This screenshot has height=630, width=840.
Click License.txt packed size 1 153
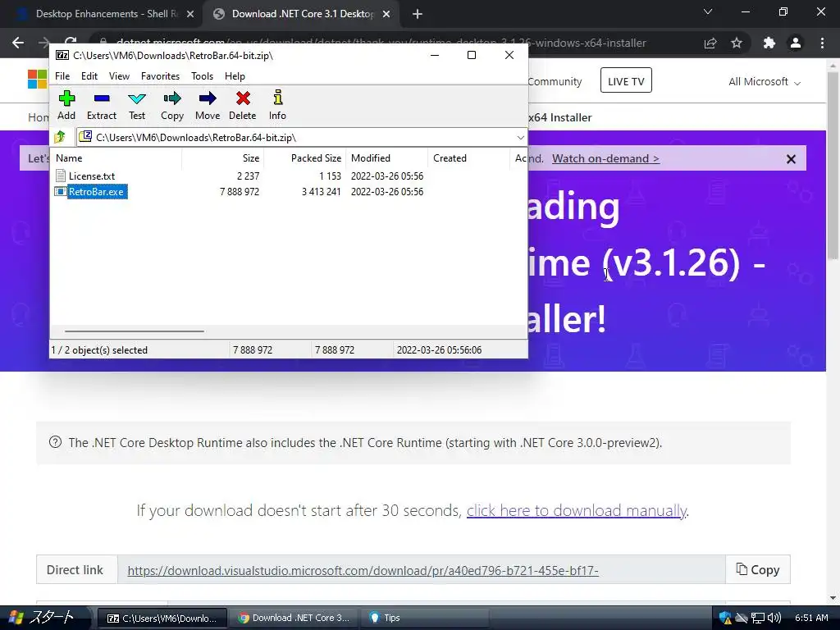[x=330, y=176]
